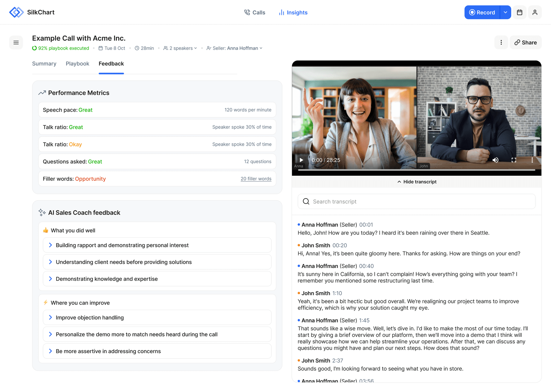551x392 pixels.
Task: Click the SilkChart logo
Action: tap(32, 12)
